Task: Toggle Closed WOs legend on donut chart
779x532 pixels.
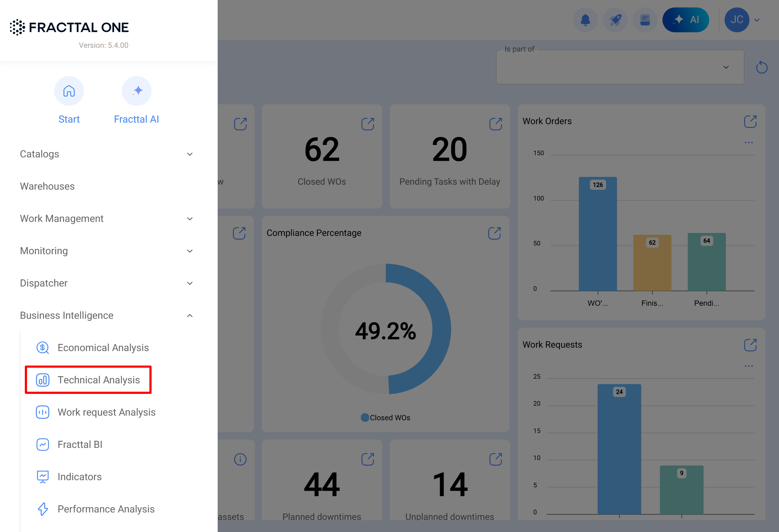Action: (385, 417)
